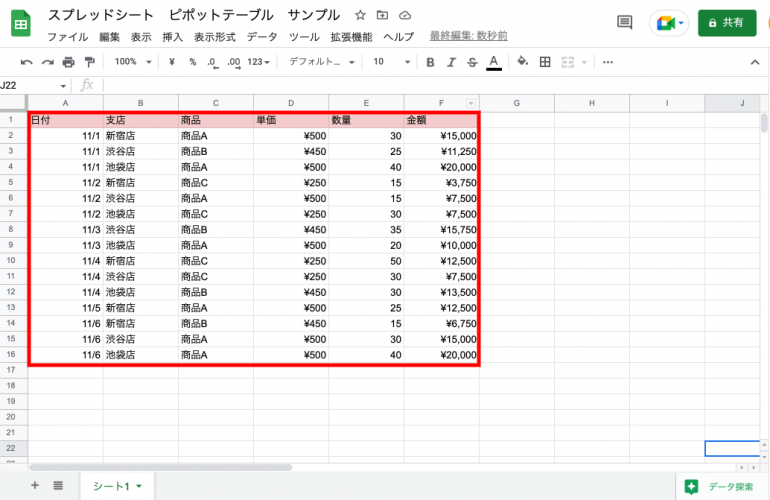Viewport: 770px width, 500px height.
Task: Open the comment history icon
Action: [625, 22]
